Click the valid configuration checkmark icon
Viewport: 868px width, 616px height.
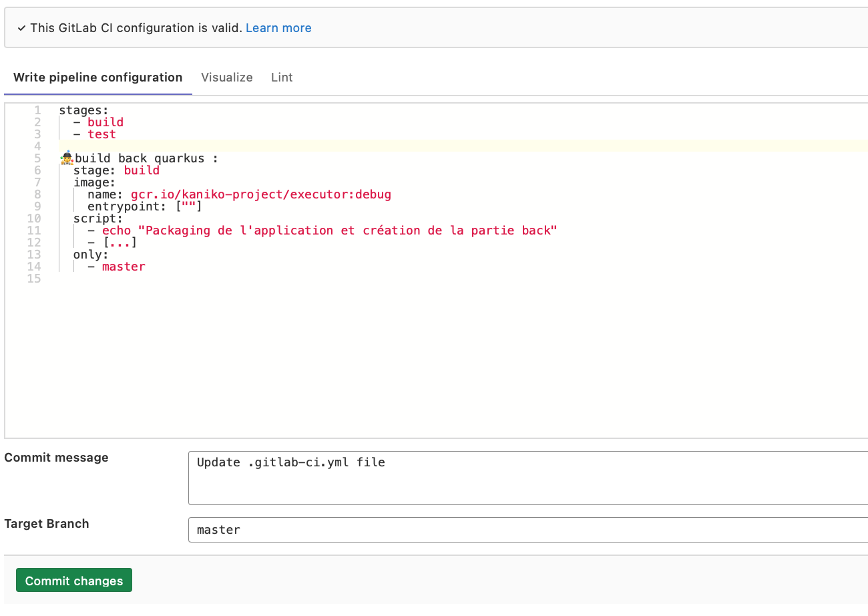point(22,28)
